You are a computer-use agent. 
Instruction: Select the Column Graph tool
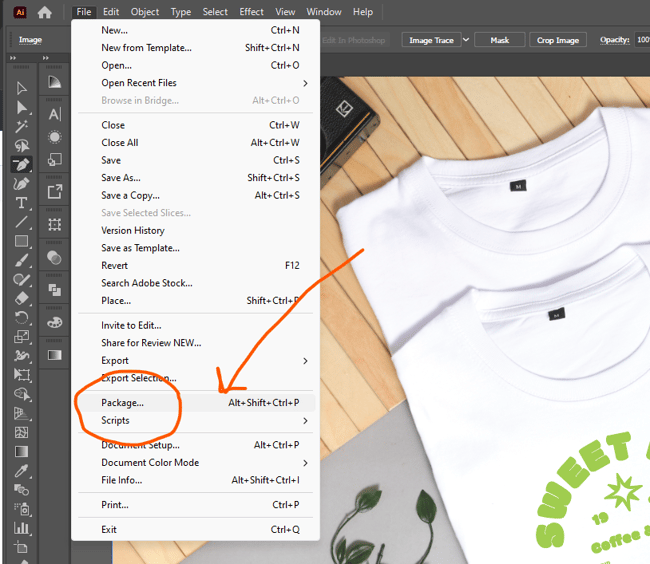(22, 528)
